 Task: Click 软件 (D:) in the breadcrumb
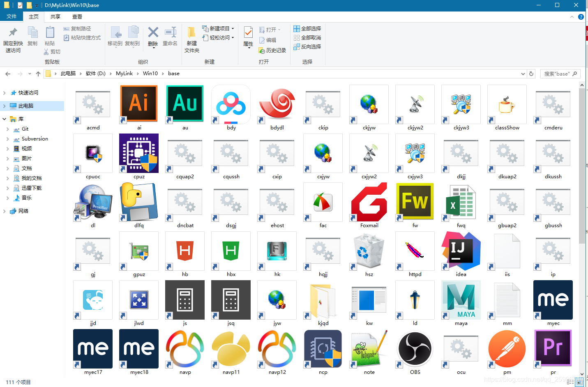coord(95,74)
